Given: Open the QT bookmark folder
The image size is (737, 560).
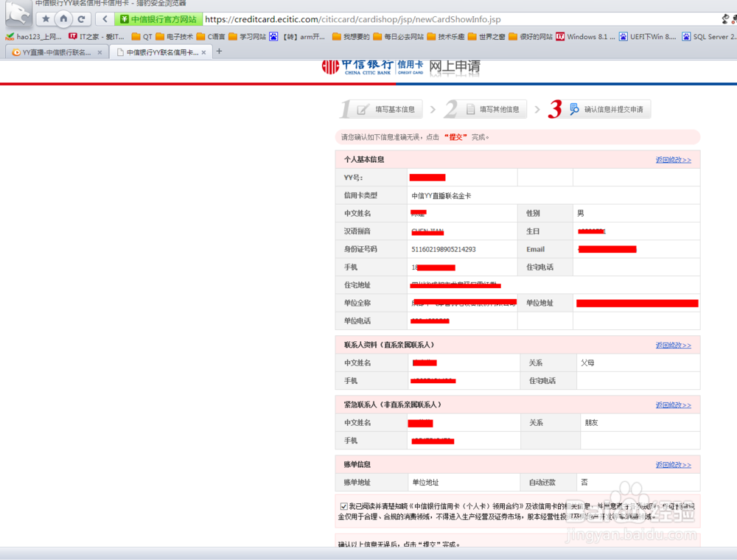Looking at the screenshot, I should coord(142,37).
